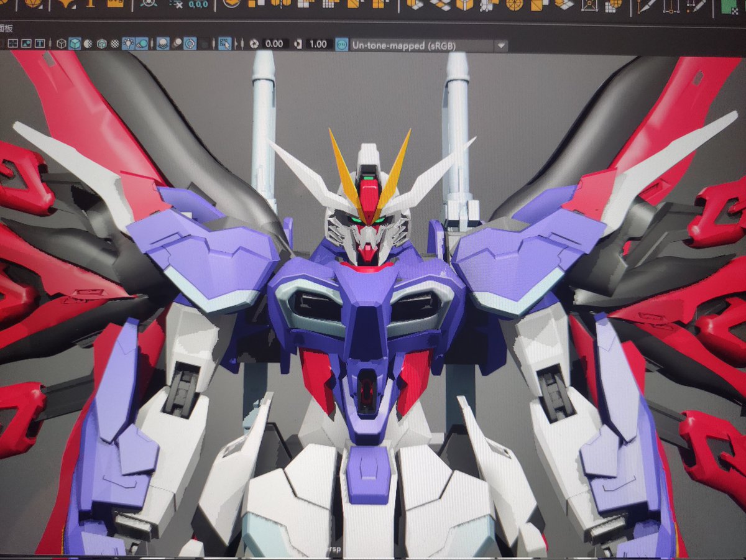Toggle the wireframe display cube icon
Viewport: 746px width, 560px height.
tap(62, 44)
